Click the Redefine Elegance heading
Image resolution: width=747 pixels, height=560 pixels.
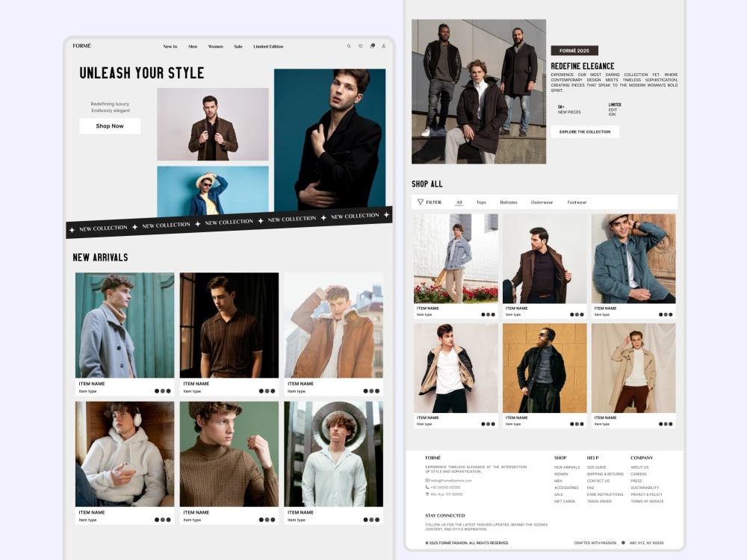583,66
